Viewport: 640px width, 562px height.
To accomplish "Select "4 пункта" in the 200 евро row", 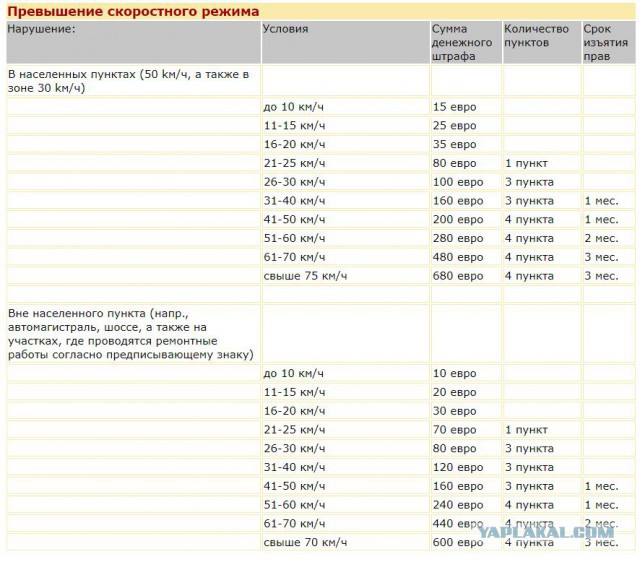I will (529, 220).
